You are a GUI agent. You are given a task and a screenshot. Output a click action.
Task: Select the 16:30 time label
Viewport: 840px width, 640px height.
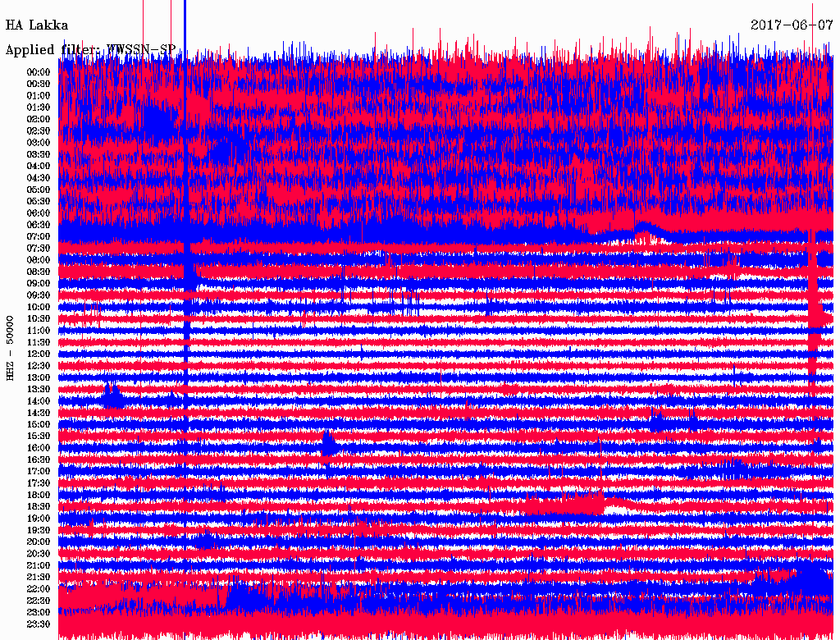39,460
